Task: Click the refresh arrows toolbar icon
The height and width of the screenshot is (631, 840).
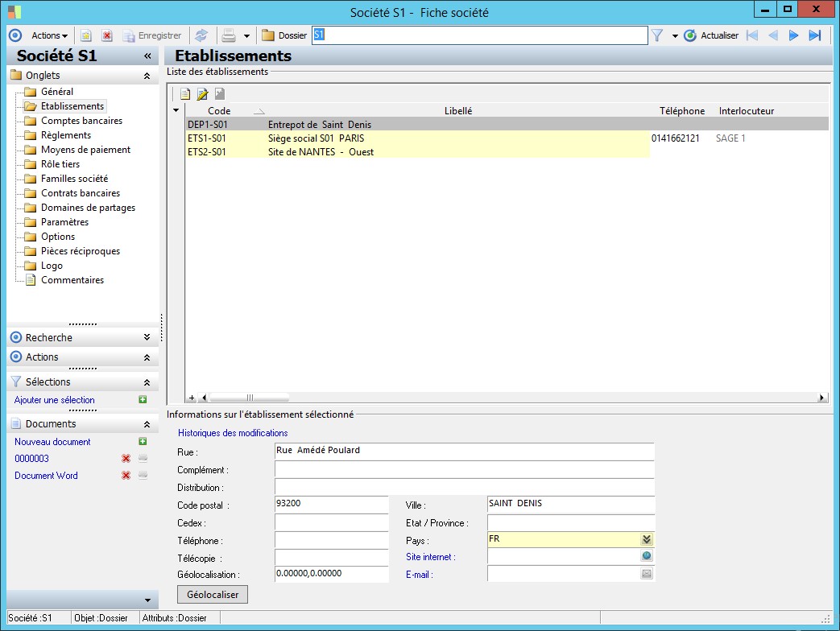Action: coord(201,35)
